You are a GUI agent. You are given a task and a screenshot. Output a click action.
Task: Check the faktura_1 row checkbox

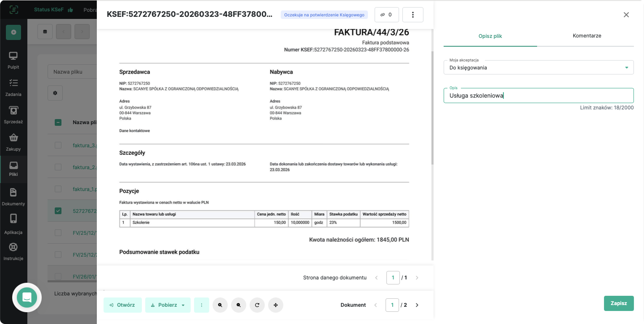(58, 189)
